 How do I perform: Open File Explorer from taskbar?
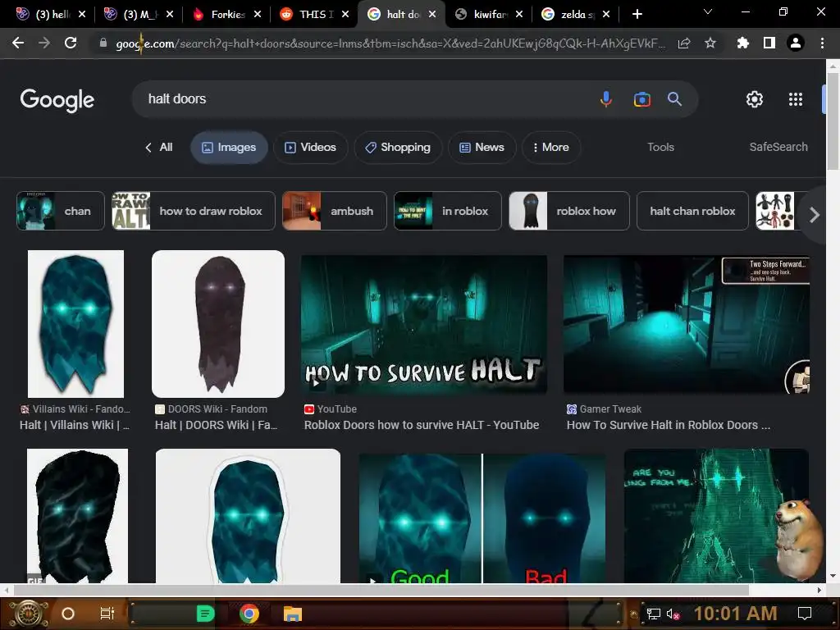(293, 614)
